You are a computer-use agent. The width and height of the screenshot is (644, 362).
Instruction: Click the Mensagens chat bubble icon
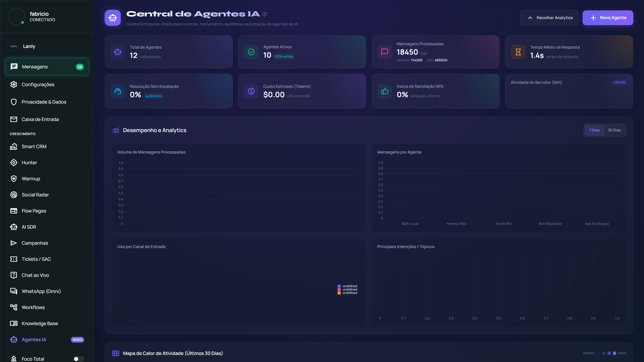pyautogui.click(x=14, y=67)
